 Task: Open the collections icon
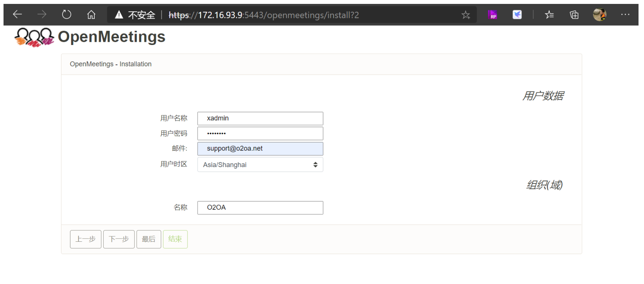(574, 15)
